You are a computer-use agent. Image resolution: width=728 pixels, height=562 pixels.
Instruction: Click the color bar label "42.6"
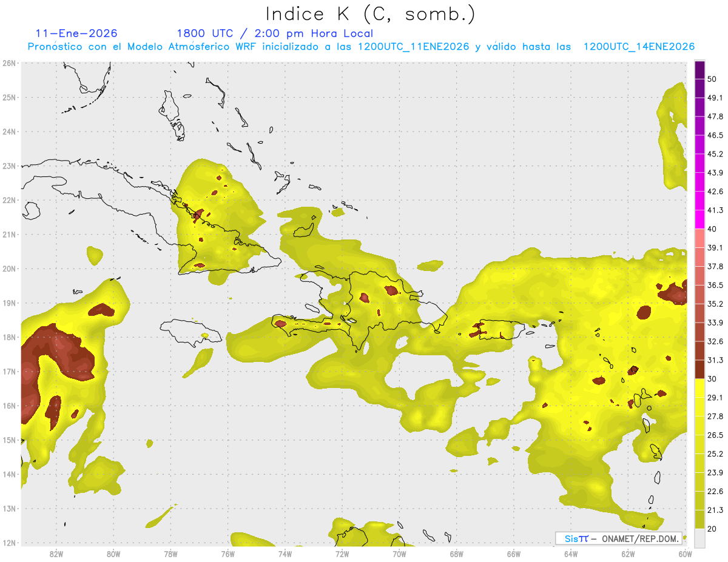(715, 191)
